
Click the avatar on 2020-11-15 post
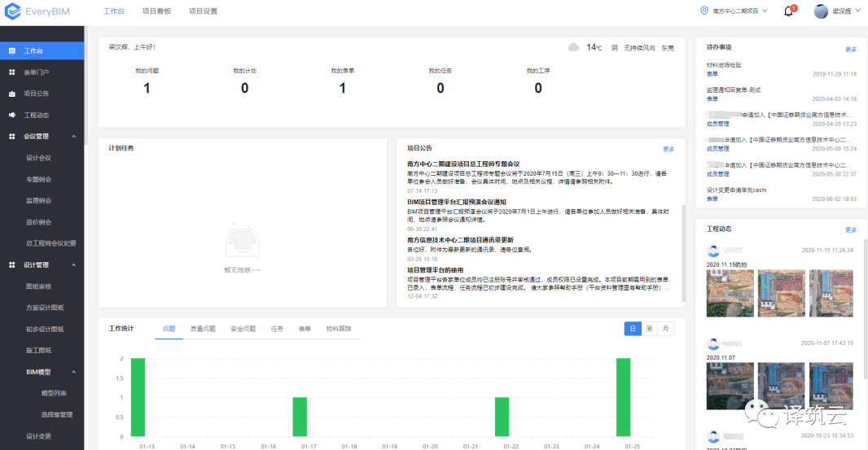pos(713,251)
